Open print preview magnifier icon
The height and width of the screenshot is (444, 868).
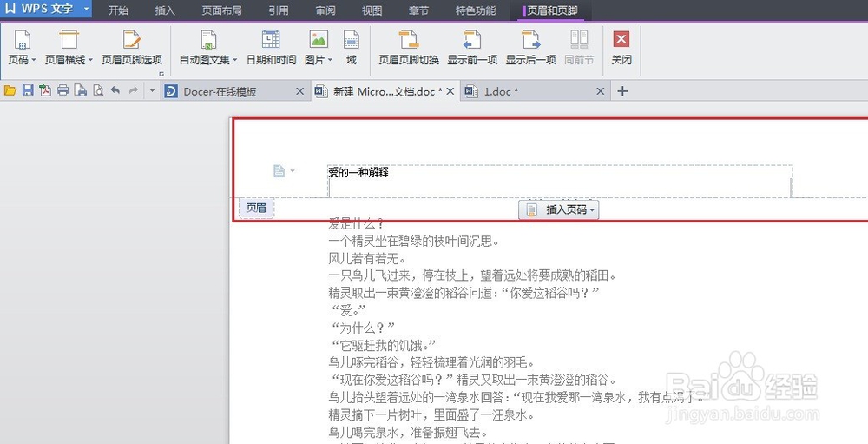point(98,90)
